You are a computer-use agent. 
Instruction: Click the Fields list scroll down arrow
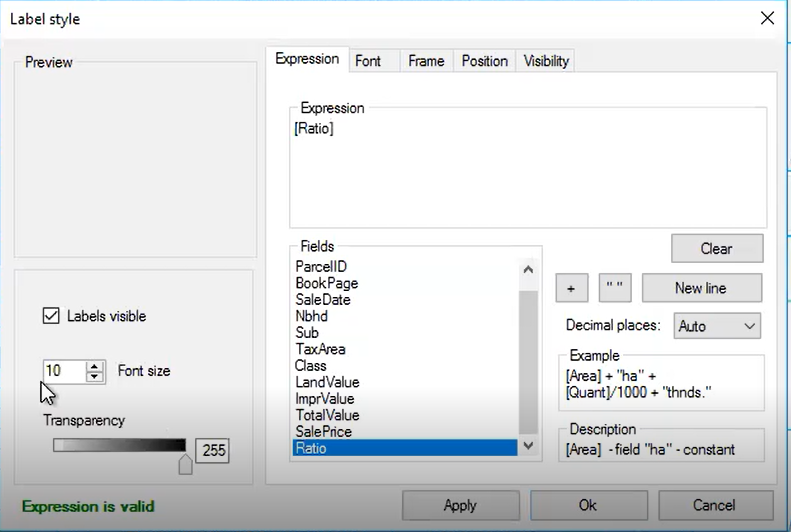528,446
